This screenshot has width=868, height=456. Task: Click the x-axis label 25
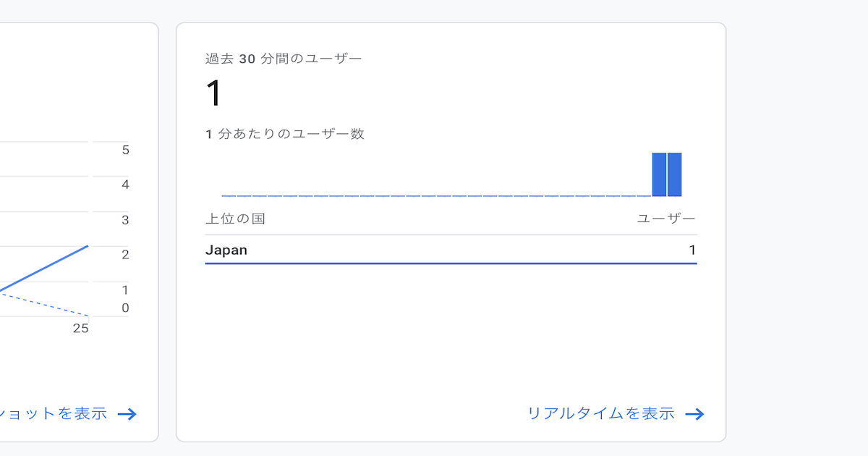pos(80,329)
